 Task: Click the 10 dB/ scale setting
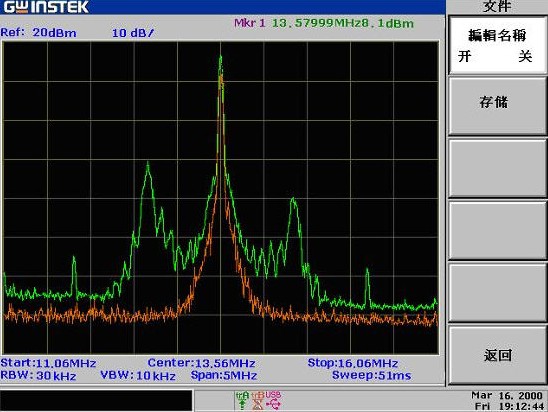point(133,33)
